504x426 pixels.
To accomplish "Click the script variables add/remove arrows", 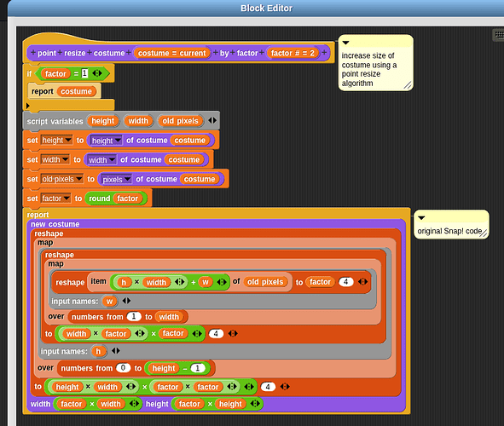I will pyautogui.click(x=212, y=120).
